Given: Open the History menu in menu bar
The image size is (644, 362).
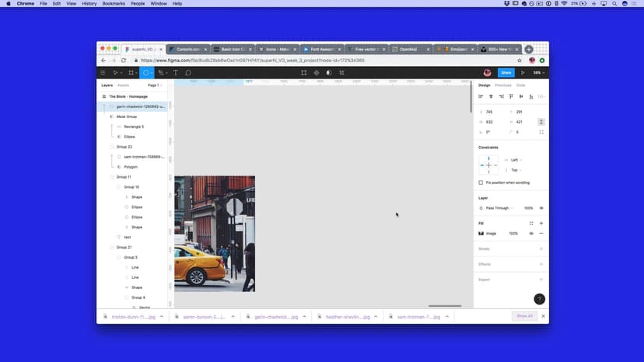Looking at the screenshot, I should coord(89,4).
